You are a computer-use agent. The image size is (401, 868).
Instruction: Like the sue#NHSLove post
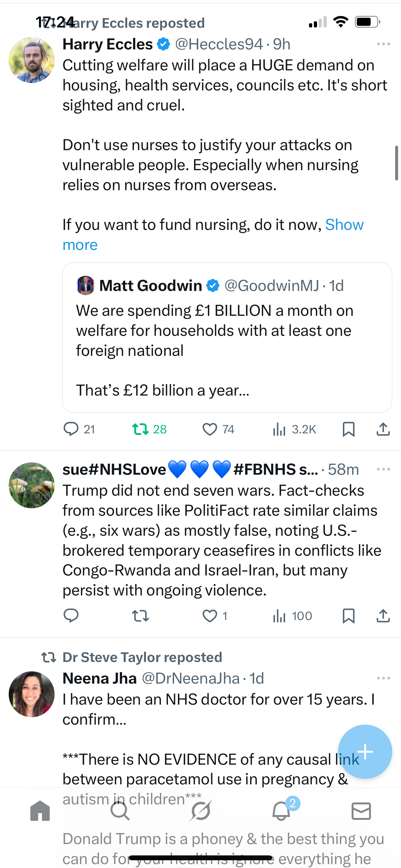coord(210,616)
